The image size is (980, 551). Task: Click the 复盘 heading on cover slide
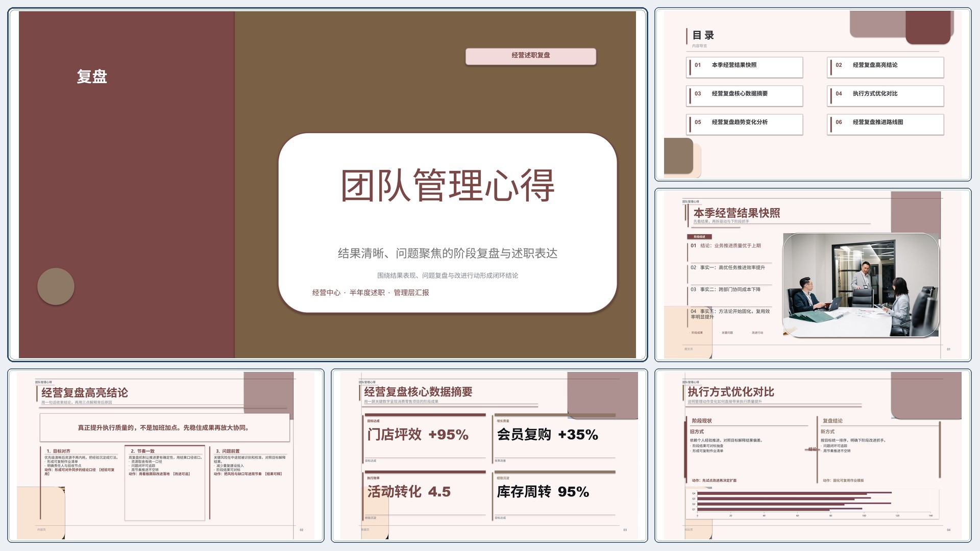[92, 77]
